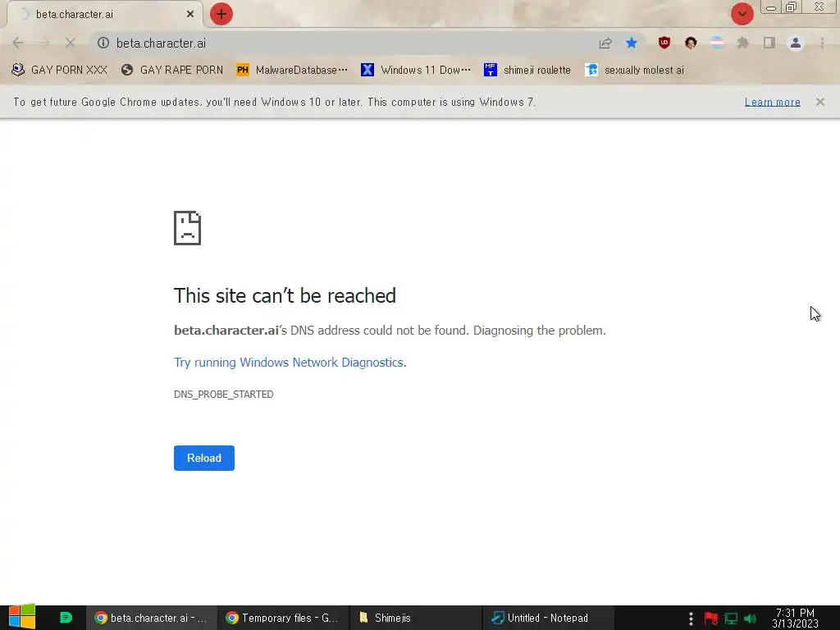Open the Action Center red flag icon
This screenshot has height=630, width=840.
[711, 619]
